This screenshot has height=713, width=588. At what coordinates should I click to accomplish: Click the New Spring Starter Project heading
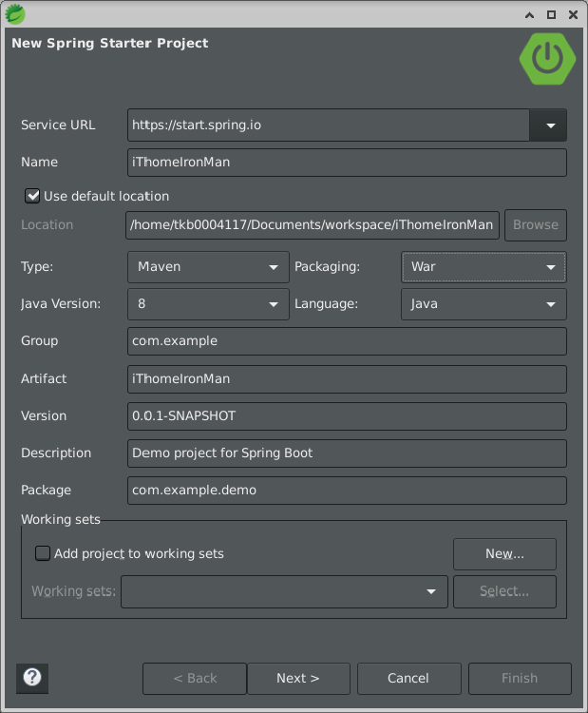(110, 43)
